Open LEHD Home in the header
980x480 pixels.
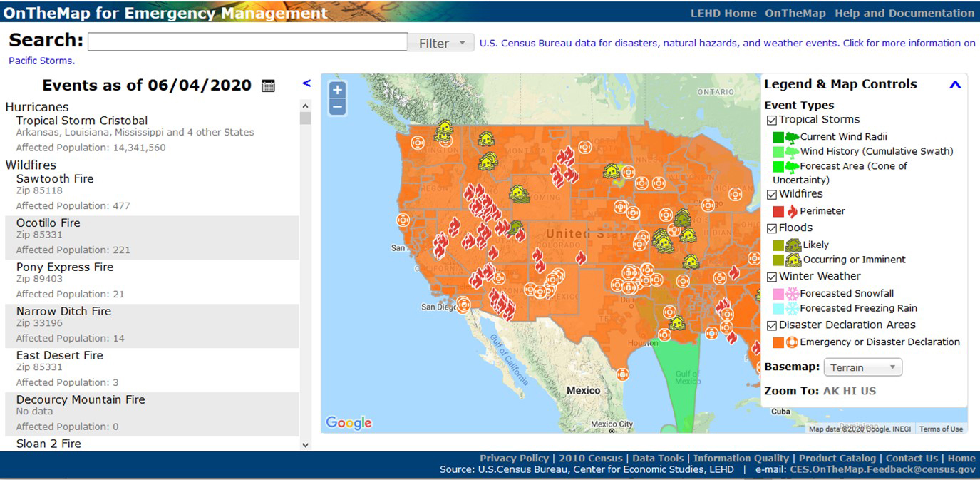click(x=723, y=13)
